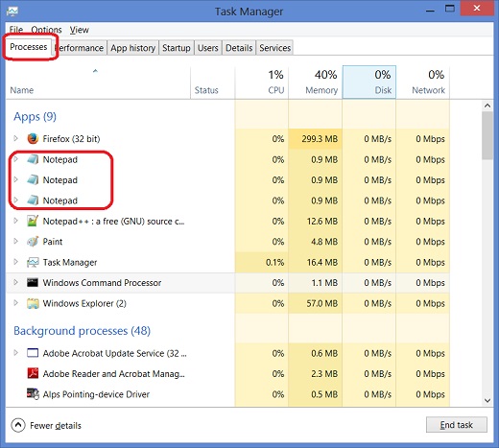The width and height of the screenshot is (499, 448).
Task: Click the Fewer details link
Action: (x=56, y=426)
